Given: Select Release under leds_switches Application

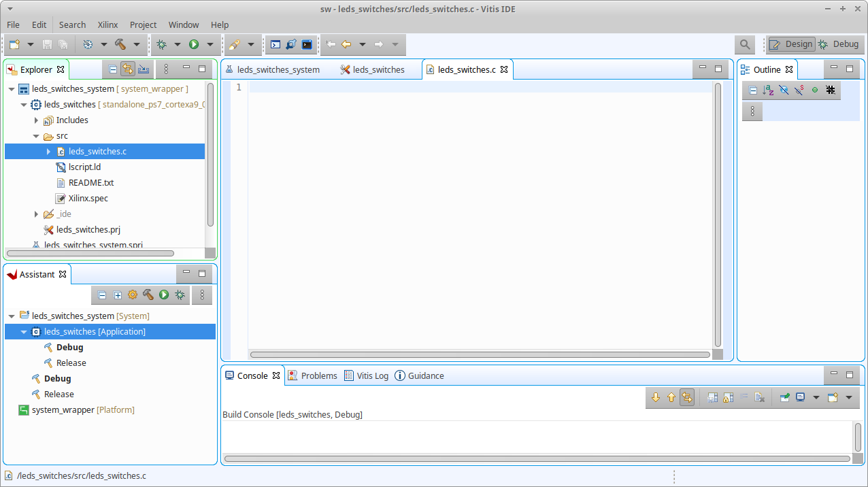Looking at the screenshot, I should [71, 363].
